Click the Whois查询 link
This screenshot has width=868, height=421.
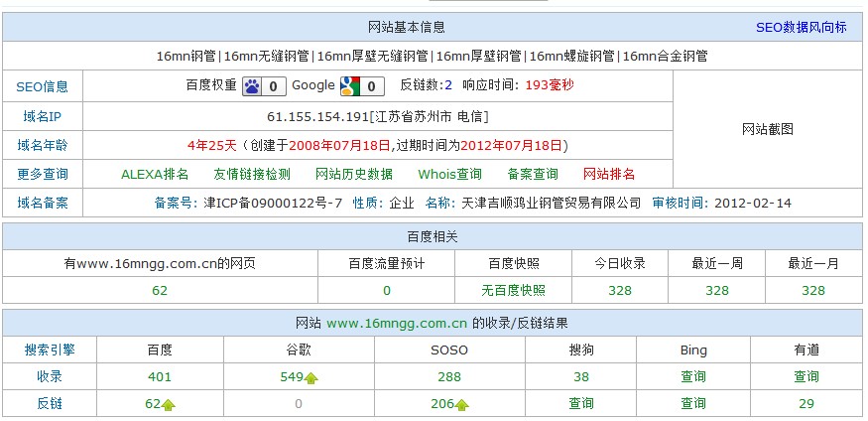coord(449,174)
